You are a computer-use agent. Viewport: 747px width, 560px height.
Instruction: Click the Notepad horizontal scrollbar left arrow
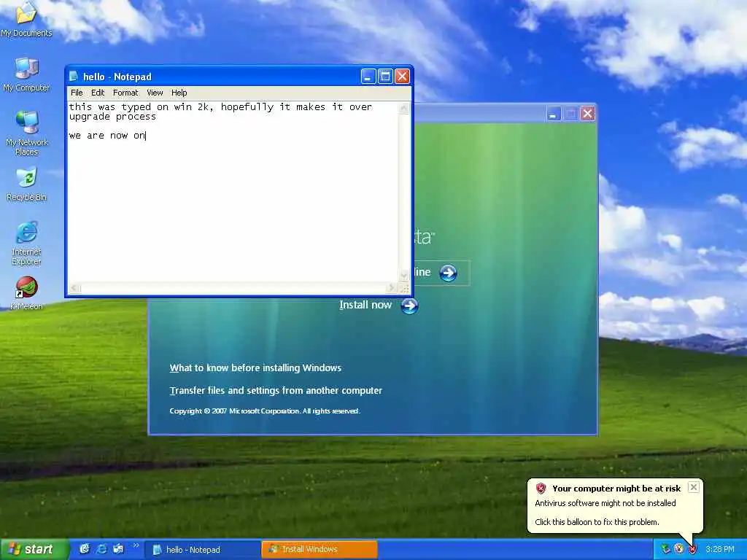pos(75,288)
